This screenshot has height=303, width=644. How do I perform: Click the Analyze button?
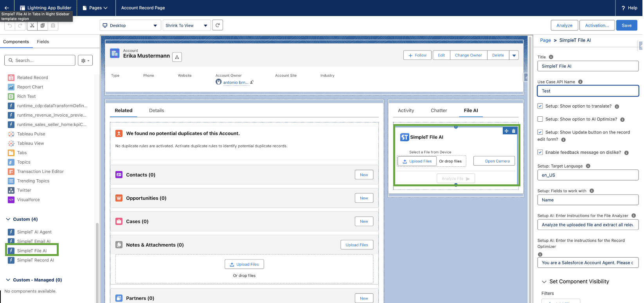pyautogui.click(x=565, y=25)
